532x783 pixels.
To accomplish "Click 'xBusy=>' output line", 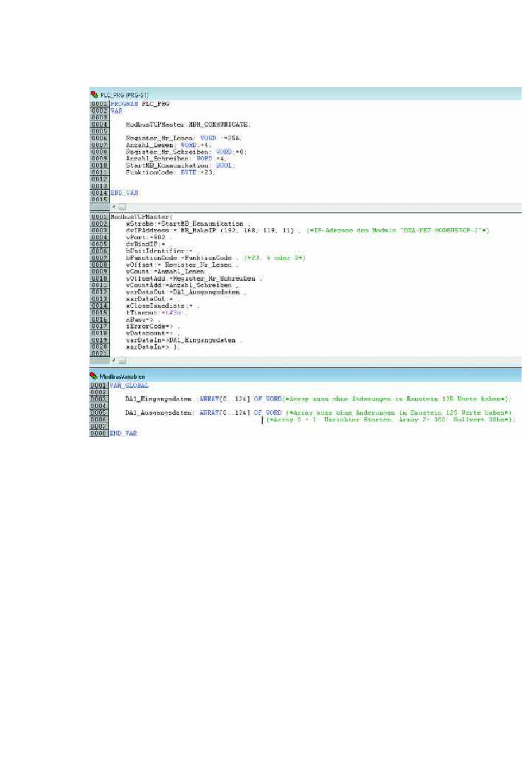I will tap(143, 319).
